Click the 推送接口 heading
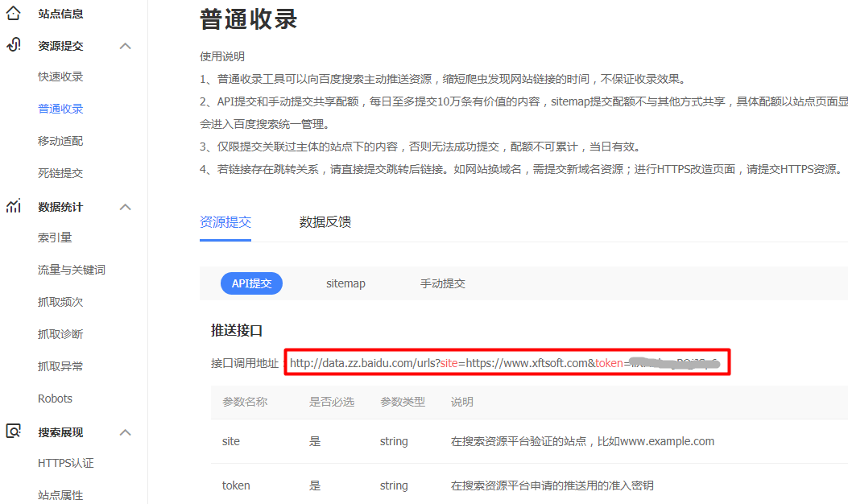This screenshot has height=504, width=848. point(237,330)
